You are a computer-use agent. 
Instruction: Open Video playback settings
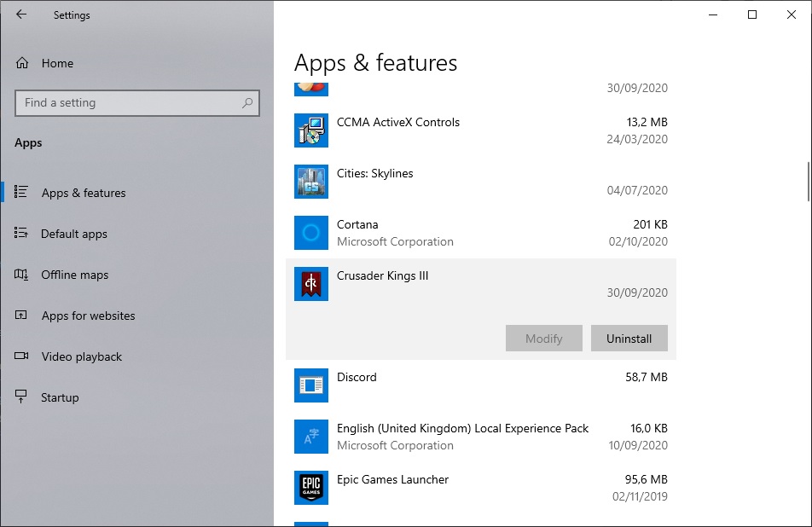tap(82, 356)
